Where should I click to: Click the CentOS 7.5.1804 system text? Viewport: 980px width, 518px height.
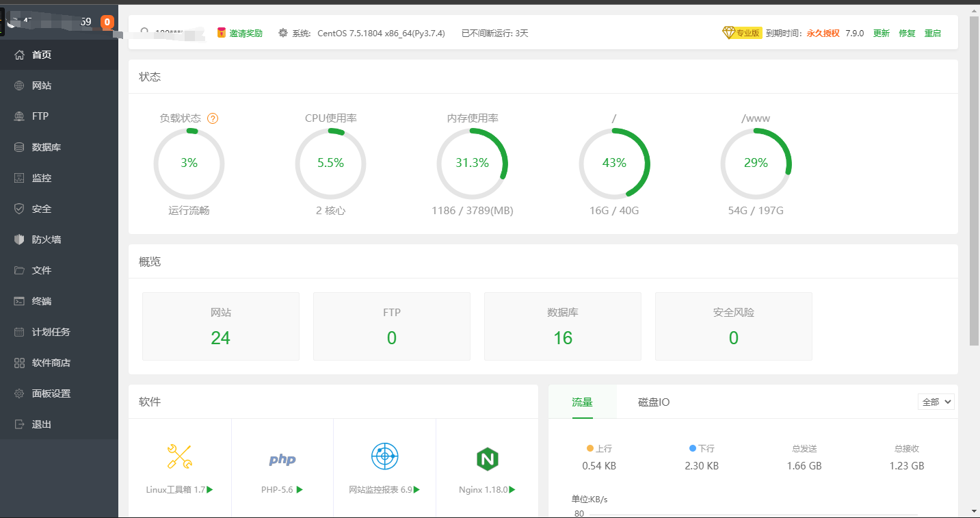tap(381, 33)
